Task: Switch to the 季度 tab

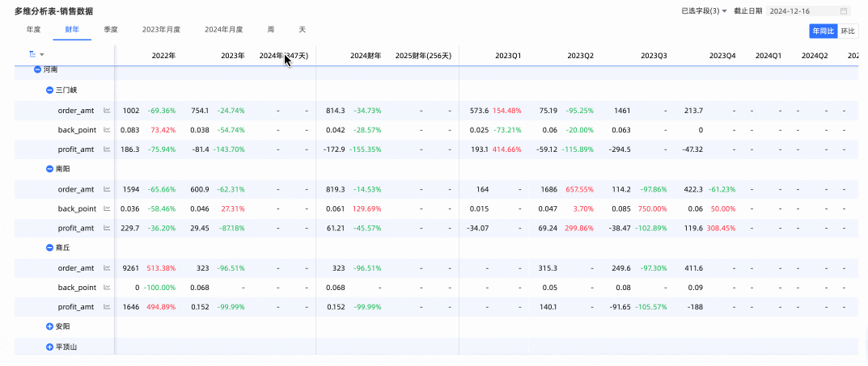Action: [x=111, y=29]
